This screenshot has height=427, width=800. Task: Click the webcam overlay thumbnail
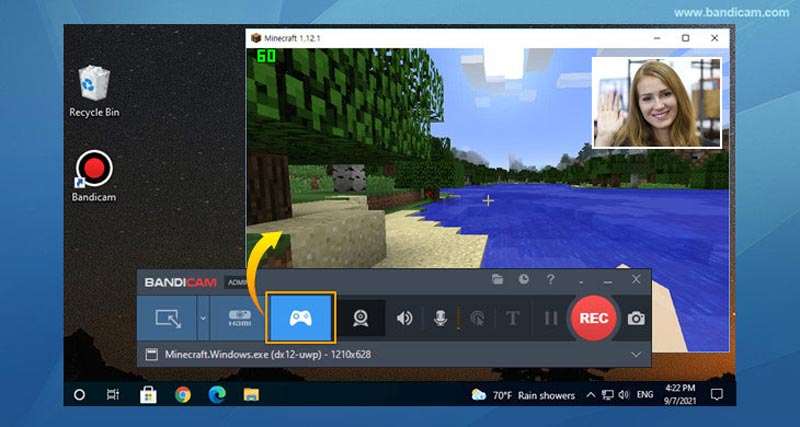click(657, 103)
